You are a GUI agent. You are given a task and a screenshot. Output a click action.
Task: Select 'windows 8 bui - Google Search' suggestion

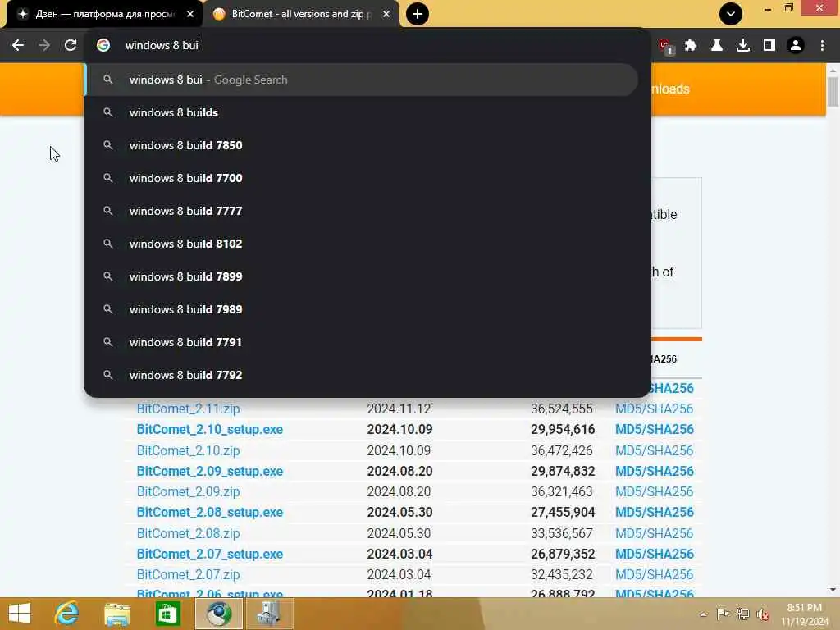point(362,80)
